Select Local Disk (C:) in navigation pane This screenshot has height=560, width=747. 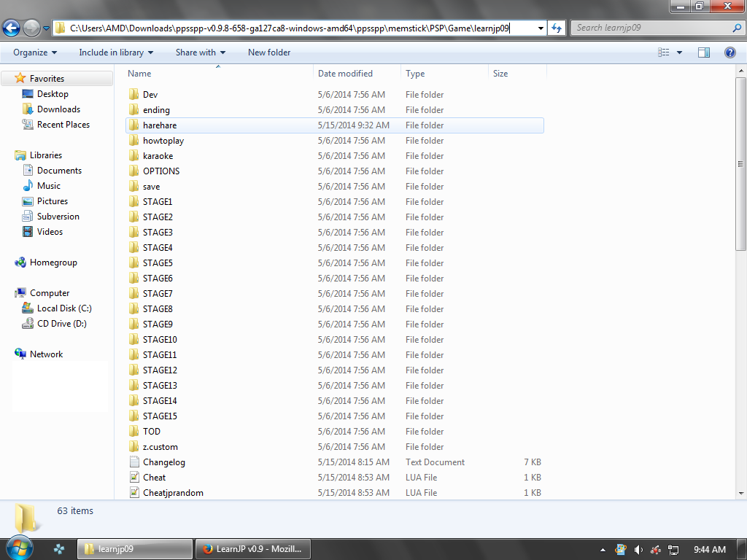click(64, 308)
